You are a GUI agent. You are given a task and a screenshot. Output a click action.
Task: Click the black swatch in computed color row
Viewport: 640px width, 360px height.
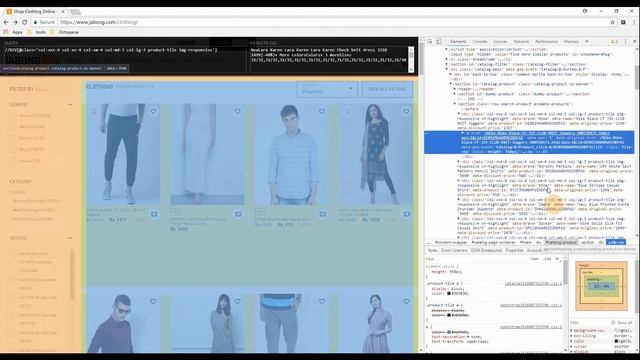tap(617, 341)
